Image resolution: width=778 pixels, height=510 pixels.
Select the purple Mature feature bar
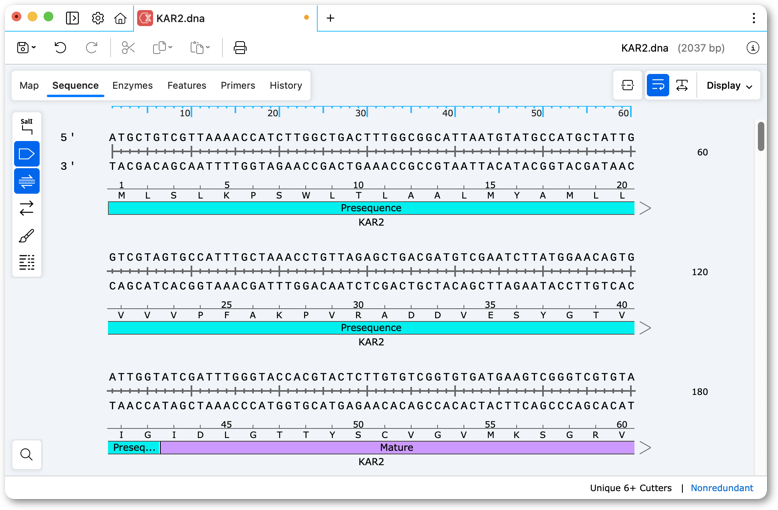coord(397,447)
